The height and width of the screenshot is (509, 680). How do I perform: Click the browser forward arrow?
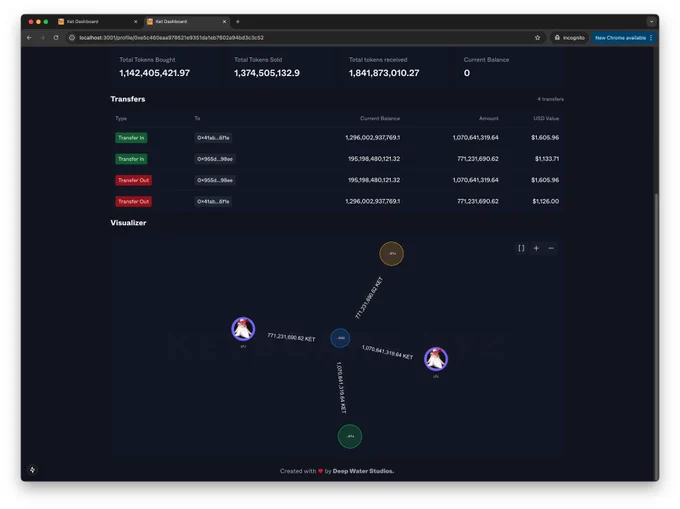pos(42,38)
